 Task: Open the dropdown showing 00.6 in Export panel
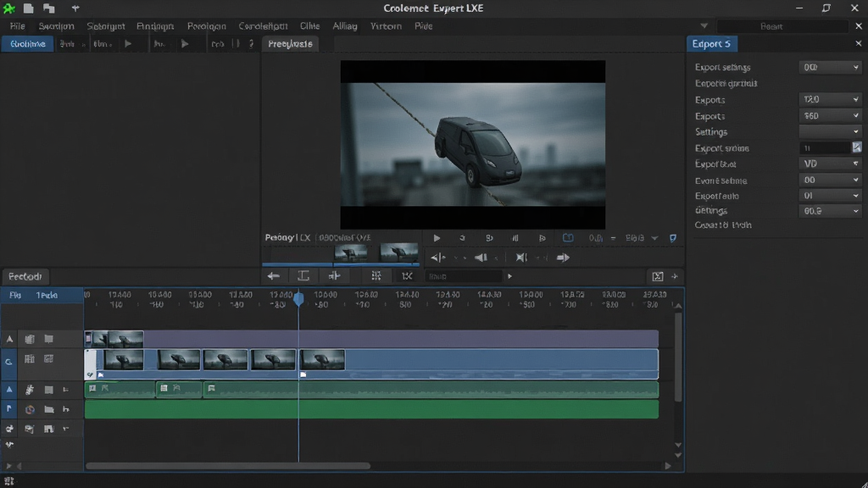pos(831,211)
